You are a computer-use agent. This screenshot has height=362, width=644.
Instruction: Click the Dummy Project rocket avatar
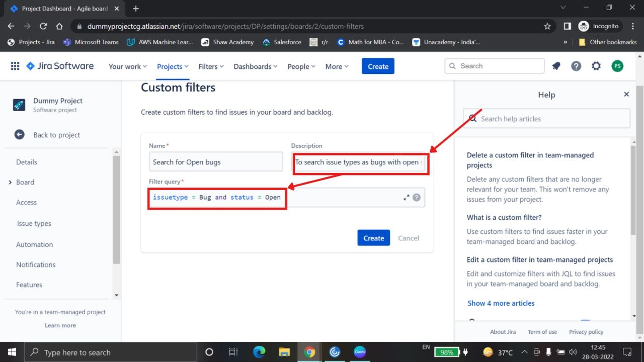click(19, 105)
